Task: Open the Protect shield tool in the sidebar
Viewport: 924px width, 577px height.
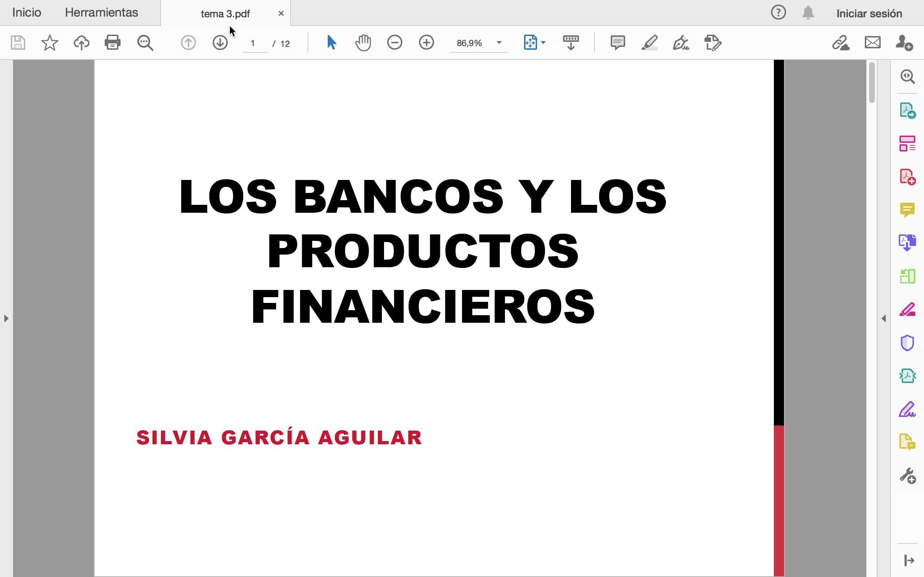Action: pos(907,343)
